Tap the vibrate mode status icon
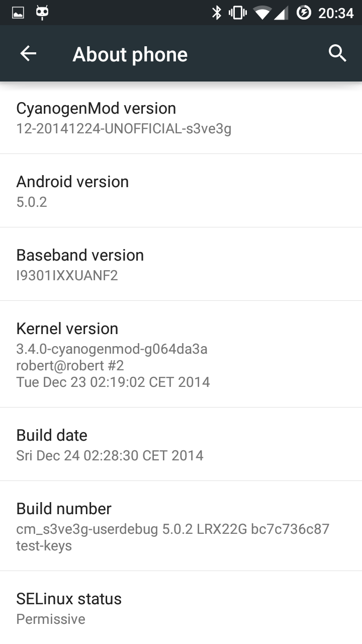 (238, 13)
